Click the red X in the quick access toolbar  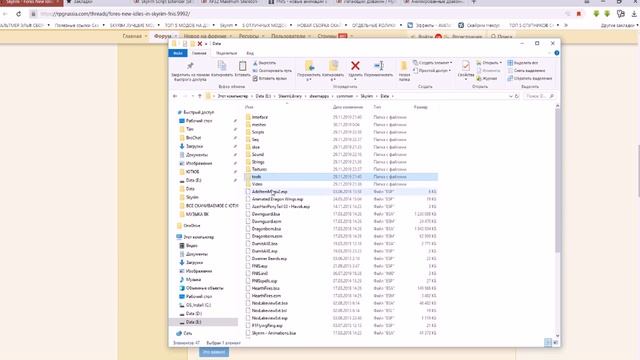[x=200, y=44]
